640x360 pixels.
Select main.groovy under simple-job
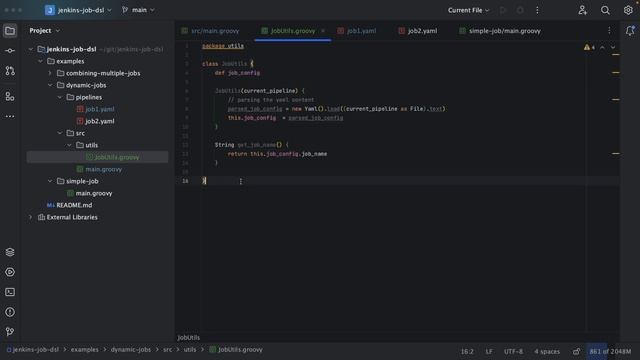90,193
